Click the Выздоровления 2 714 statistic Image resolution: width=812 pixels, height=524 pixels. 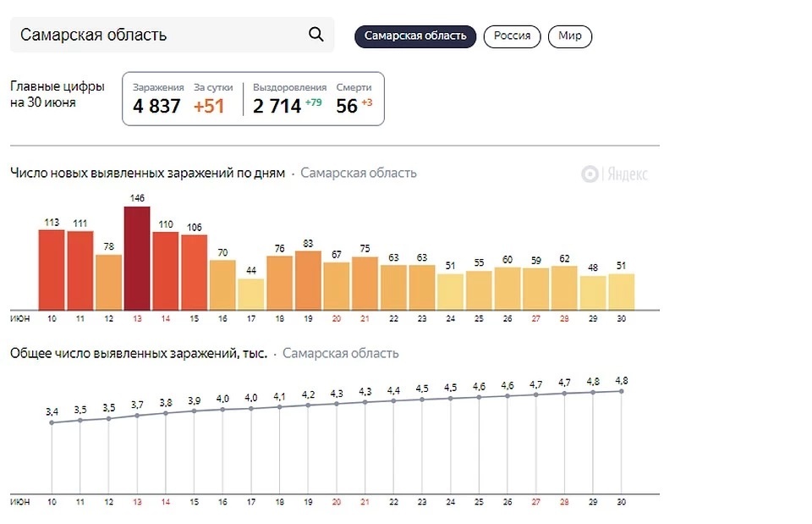pyautogui.click(x=289, y=99)
